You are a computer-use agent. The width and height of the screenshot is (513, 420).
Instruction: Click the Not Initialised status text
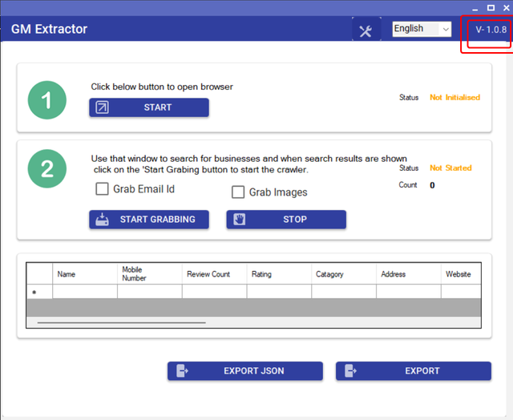tap(454, 97)
